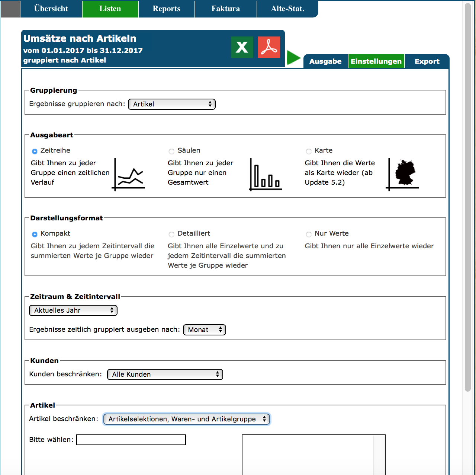Click the PDF export icon

click(x=268, y=47)
